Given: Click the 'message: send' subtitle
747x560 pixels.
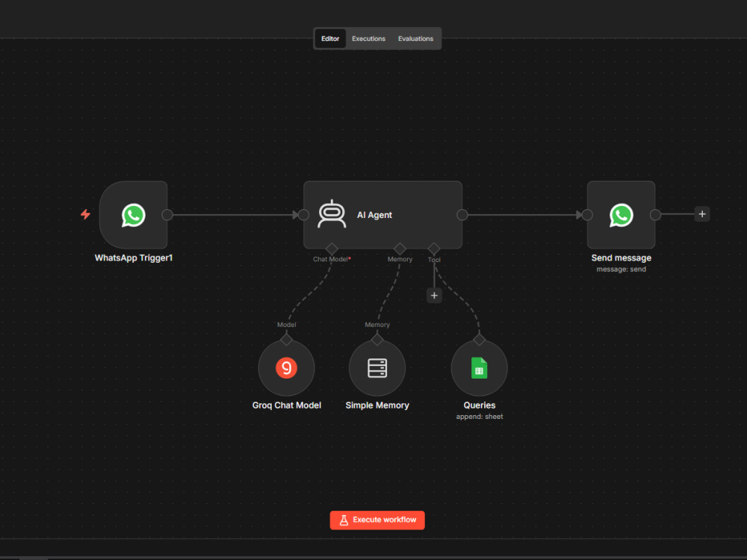Looking at the screenshot, I should (622, 270).
